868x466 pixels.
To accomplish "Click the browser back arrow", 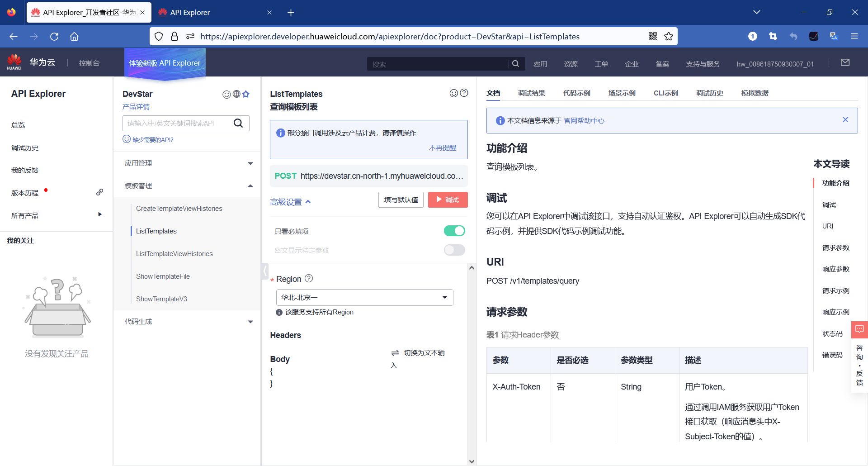I will (x=14, y=37).
